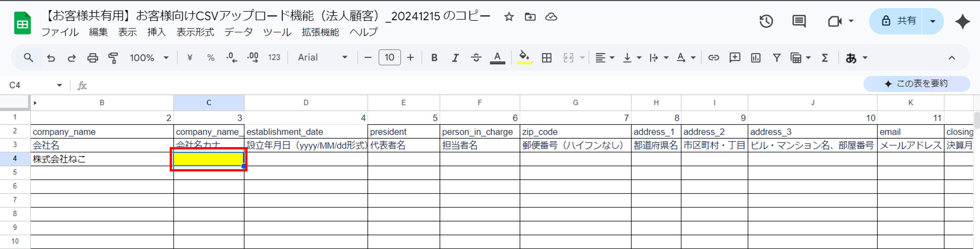Open version history clock icon
980x249 pixels.
[x=766, y=21]
